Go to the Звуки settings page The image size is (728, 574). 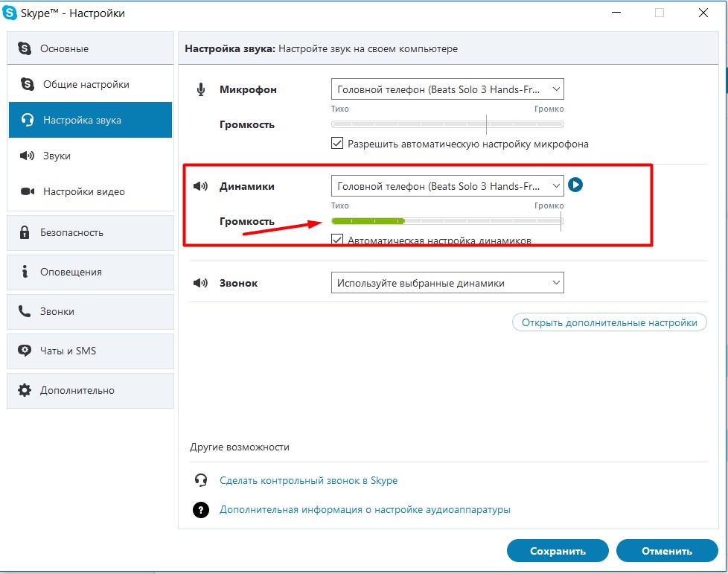pyautogui.click(x=91, y=156)
